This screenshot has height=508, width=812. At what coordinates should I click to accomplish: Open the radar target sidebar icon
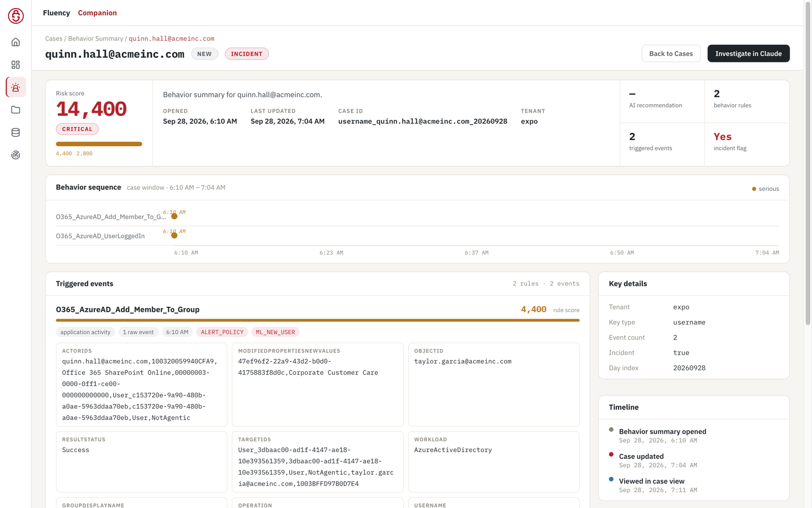(16, 155)
